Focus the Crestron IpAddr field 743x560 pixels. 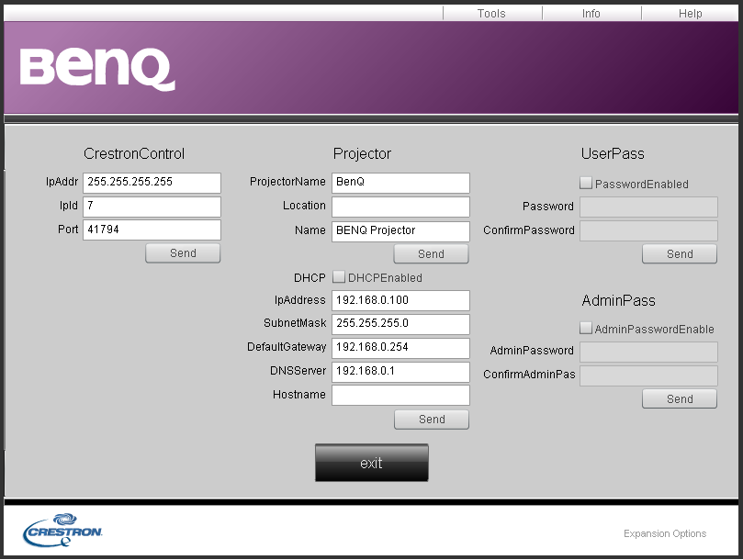point(152,183)
